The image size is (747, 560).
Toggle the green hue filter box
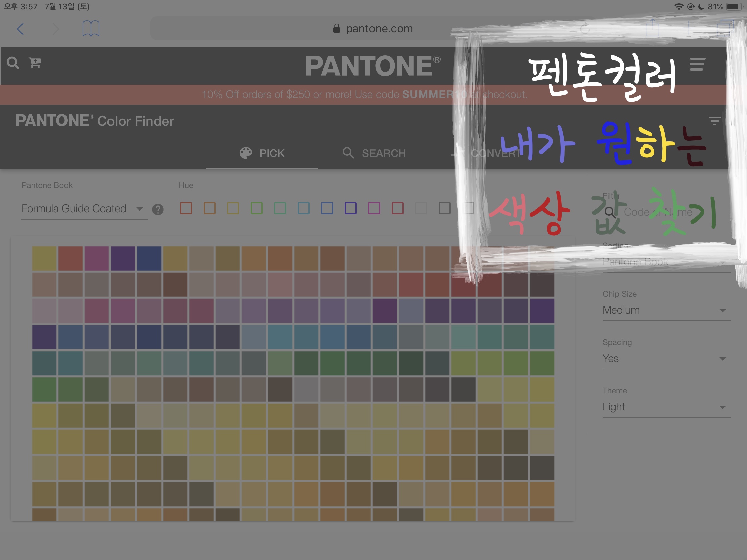257,208
